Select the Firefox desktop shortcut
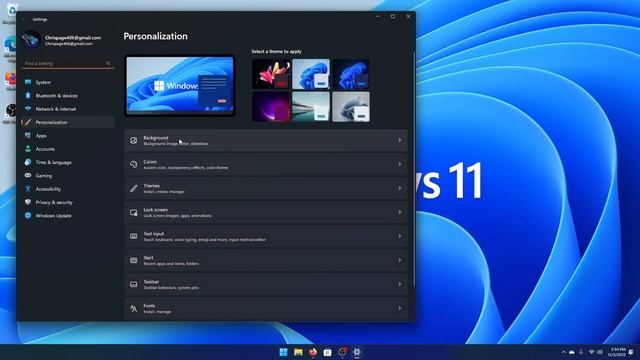The width and height of the screenshot is (640, 360). (11, 80)
